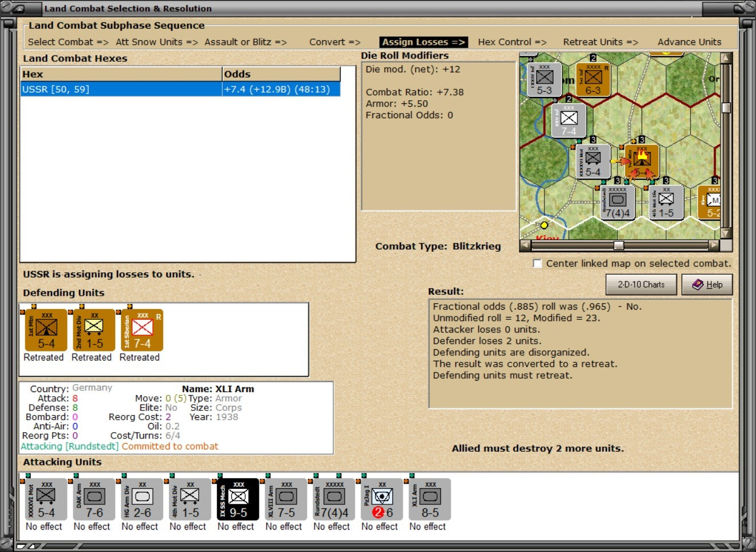The width and height of the screenshot is (756, 552).
Task: Click the 7-4 infantry counter on the map
Action: tap(569, 120)
